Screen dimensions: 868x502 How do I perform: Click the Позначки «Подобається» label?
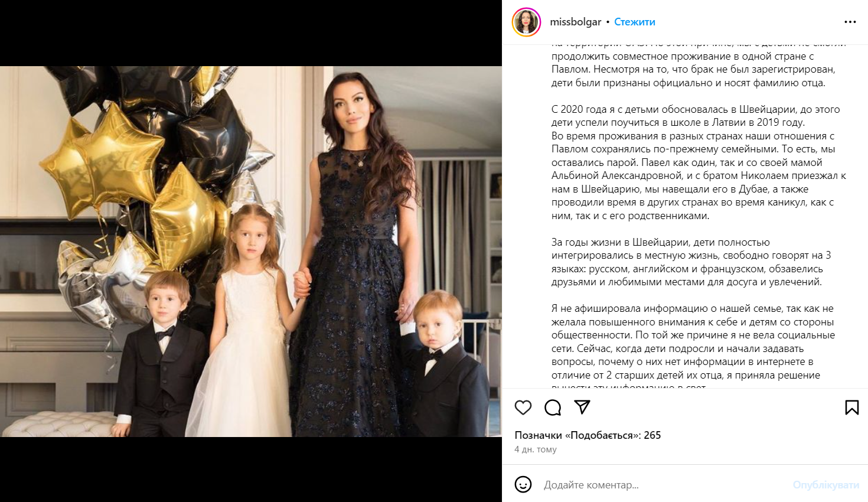pyautogui.click(x=577, y=435)
